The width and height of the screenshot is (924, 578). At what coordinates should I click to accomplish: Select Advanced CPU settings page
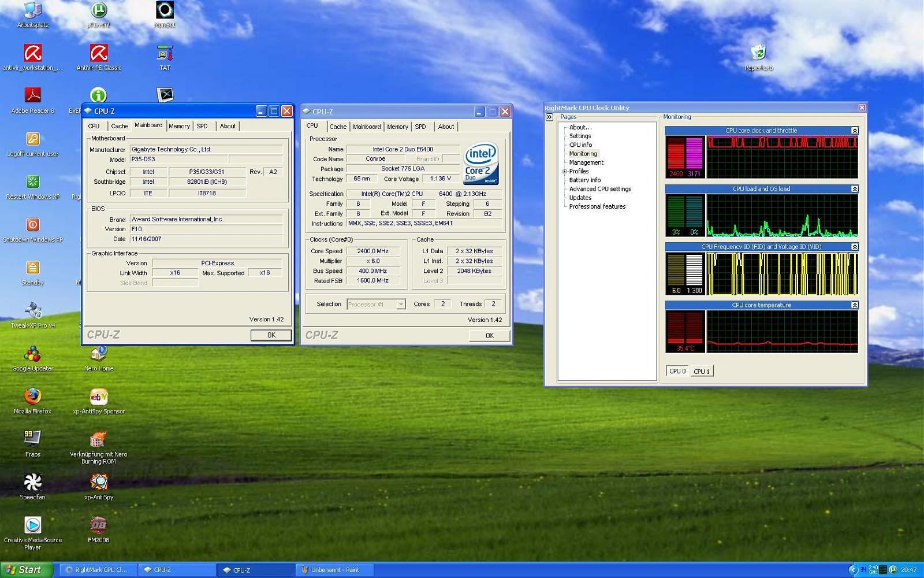[600, 189]
